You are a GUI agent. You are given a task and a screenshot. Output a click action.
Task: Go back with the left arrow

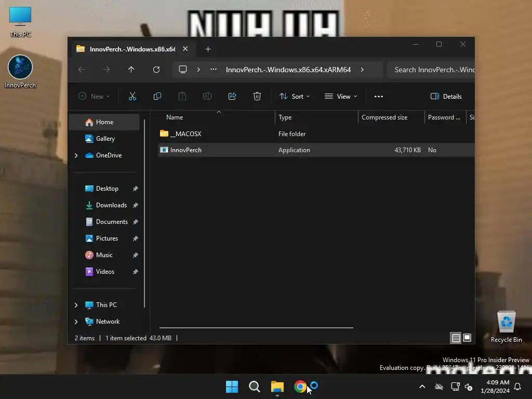pos(82,70)
